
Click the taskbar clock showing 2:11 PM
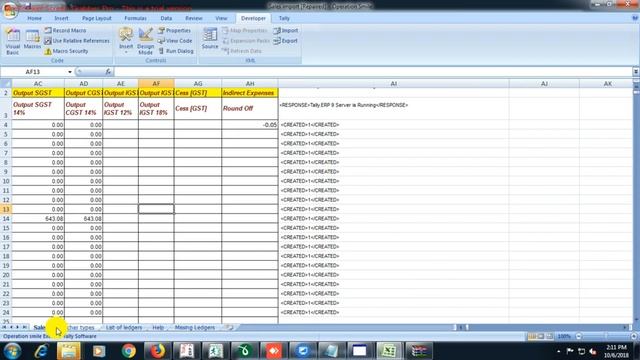coord(617,351)
